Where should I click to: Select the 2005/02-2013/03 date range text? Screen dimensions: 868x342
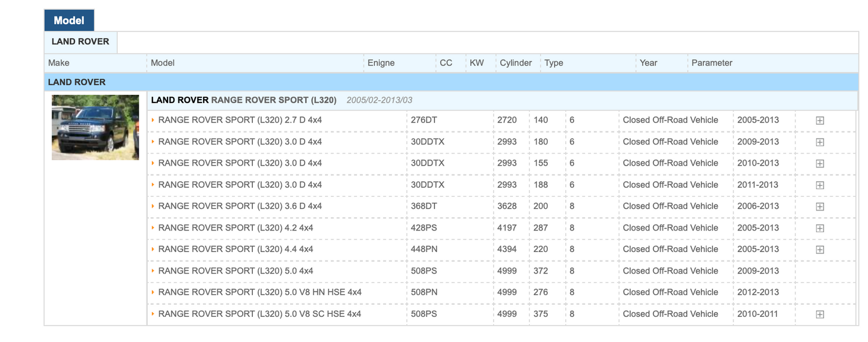[x=380, y=100]
